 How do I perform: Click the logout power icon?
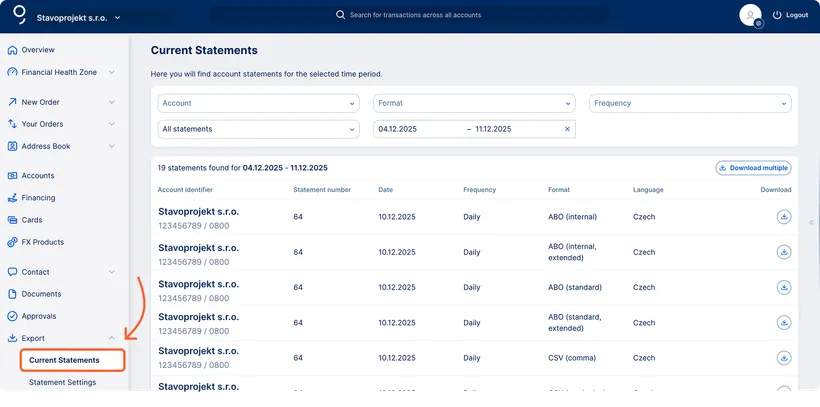tap(777, 16)
